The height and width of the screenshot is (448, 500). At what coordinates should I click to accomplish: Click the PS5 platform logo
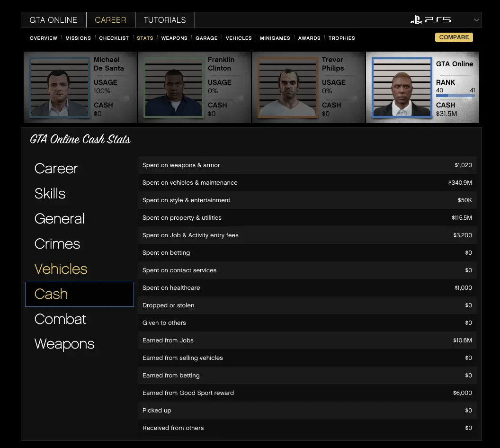431,20
